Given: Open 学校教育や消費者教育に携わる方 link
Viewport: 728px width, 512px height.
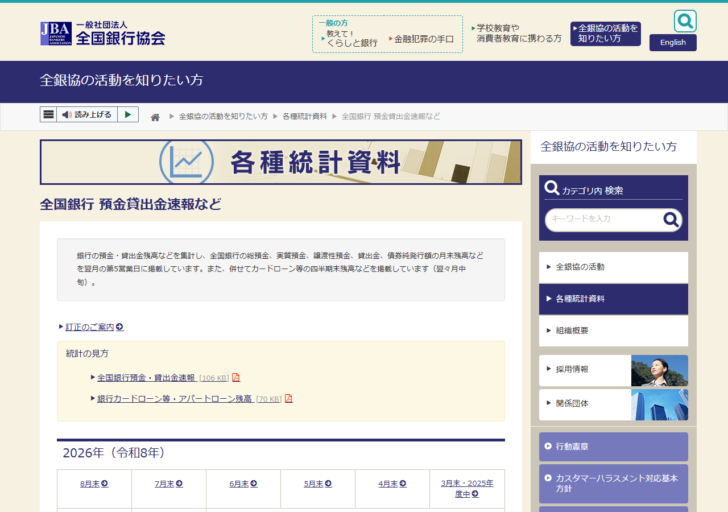Looking at the screenshot, I should click(x=517, y=33).
